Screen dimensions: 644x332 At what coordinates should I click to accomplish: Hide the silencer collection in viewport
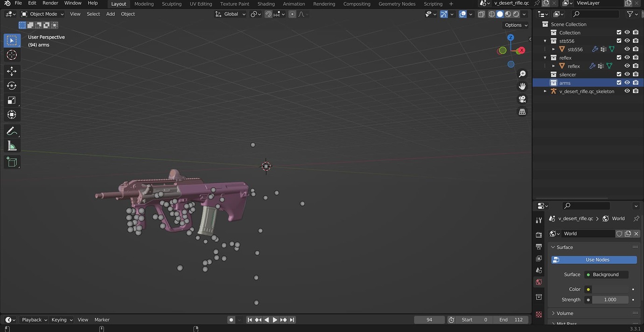click(x=627, y=74)
